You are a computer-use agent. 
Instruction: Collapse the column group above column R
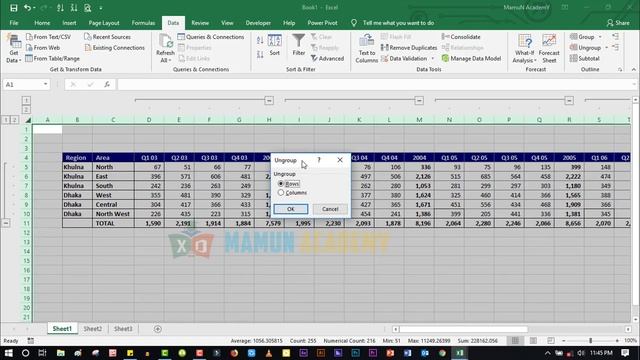pos(569,100)
